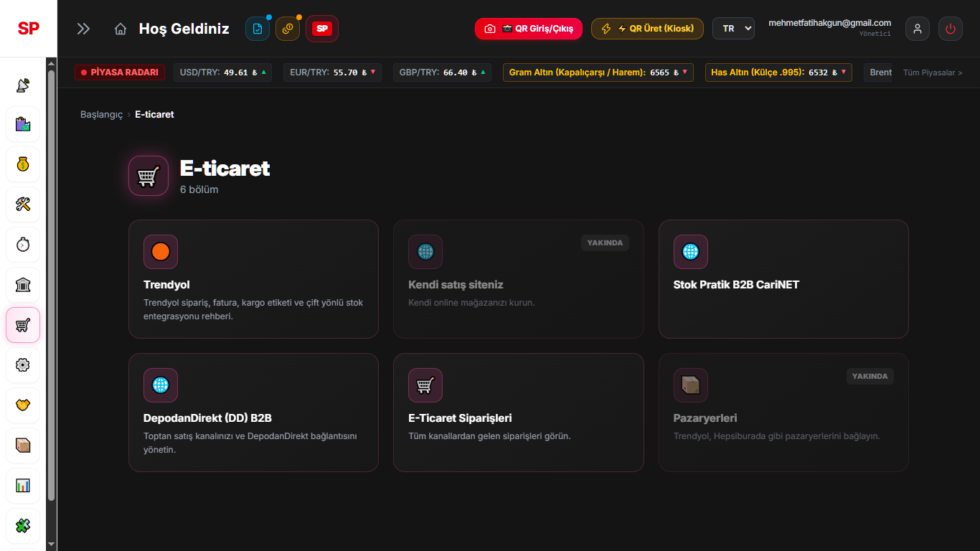Click the QR Üret (Kiosk) button

tap(647, 29)
